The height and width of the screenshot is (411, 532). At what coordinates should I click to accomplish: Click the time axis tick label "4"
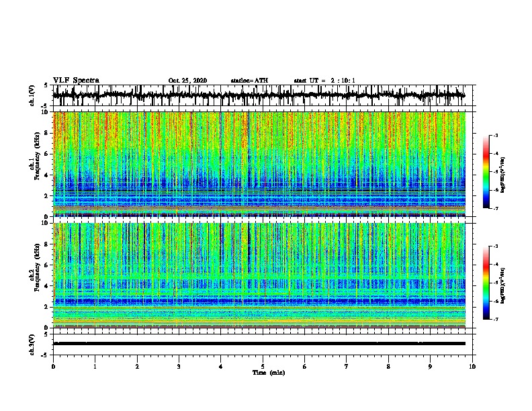pos(220,367)
